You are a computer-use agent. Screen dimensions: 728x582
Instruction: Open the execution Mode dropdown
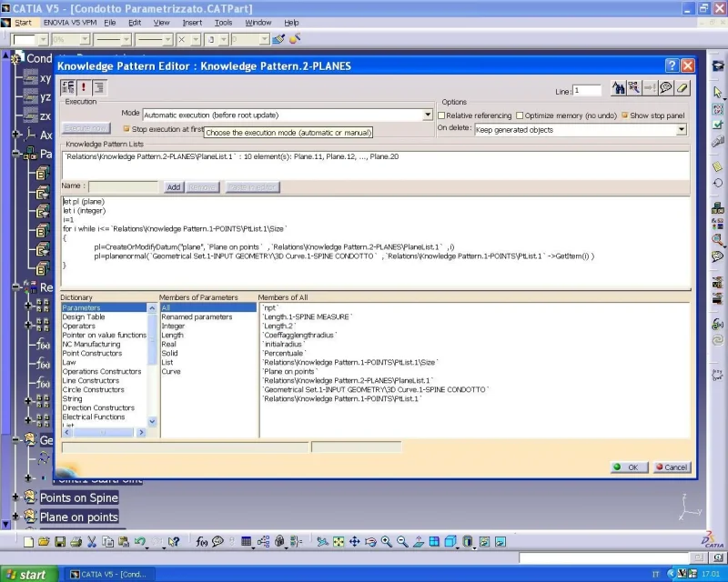428,115
